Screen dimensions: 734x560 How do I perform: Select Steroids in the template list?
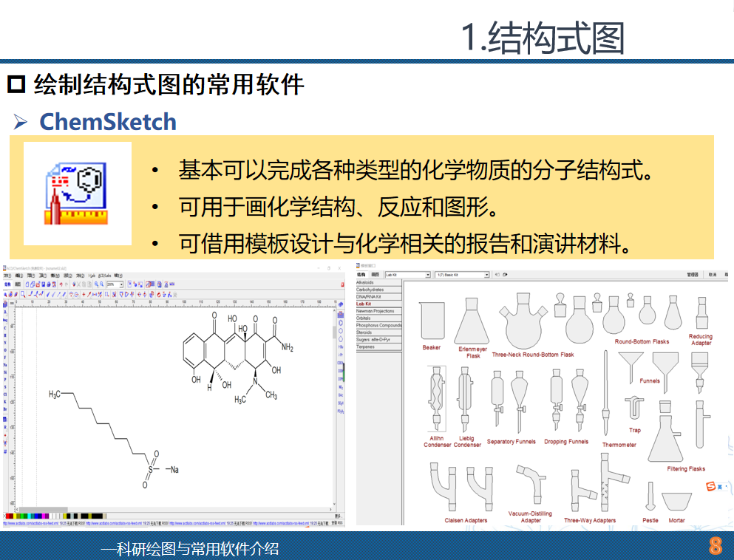coord(364,332)
